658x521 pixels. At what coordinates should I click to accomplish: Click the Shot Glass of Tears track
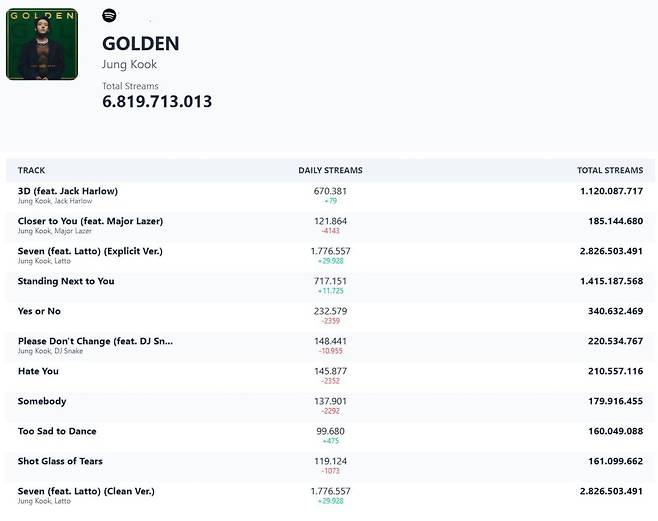pyautogui.click(x=60, y=461)
